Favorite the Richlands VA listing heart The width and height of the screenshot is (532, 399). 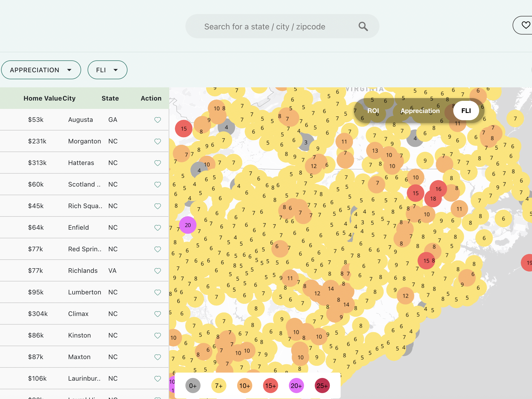tap(158, 271)
